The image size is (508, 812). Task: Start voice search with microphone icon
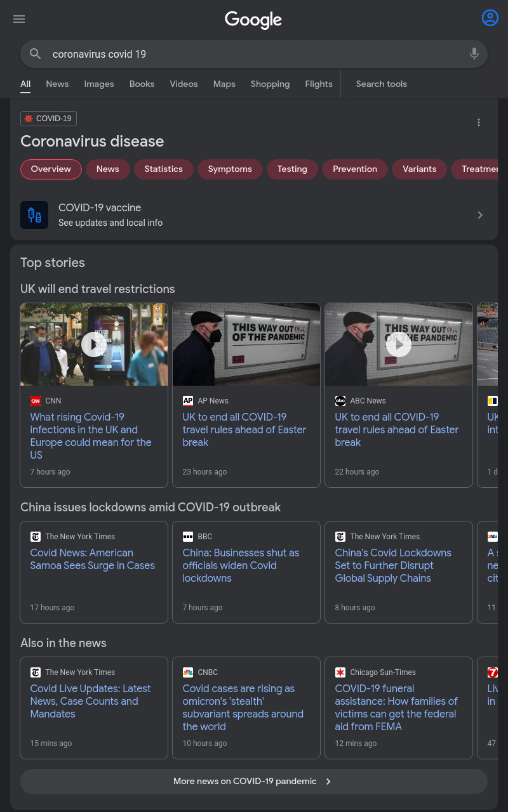[474, 54]
